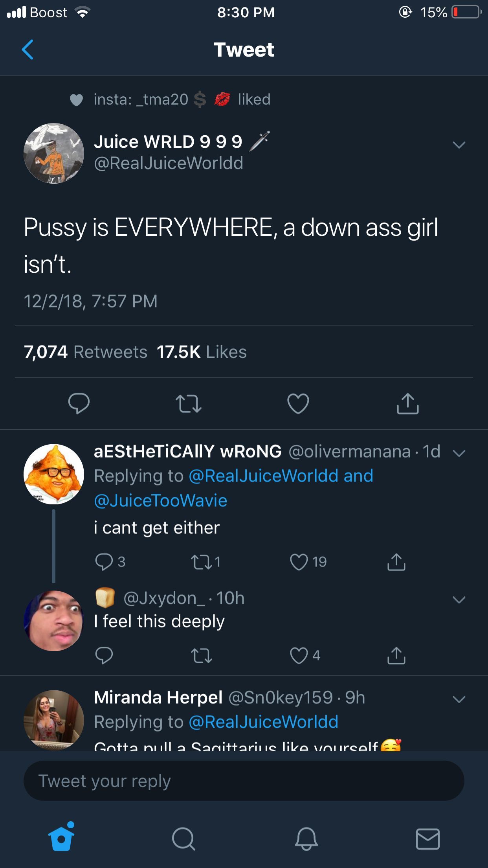Retweet the @olivermanana reply

[202, 562]
